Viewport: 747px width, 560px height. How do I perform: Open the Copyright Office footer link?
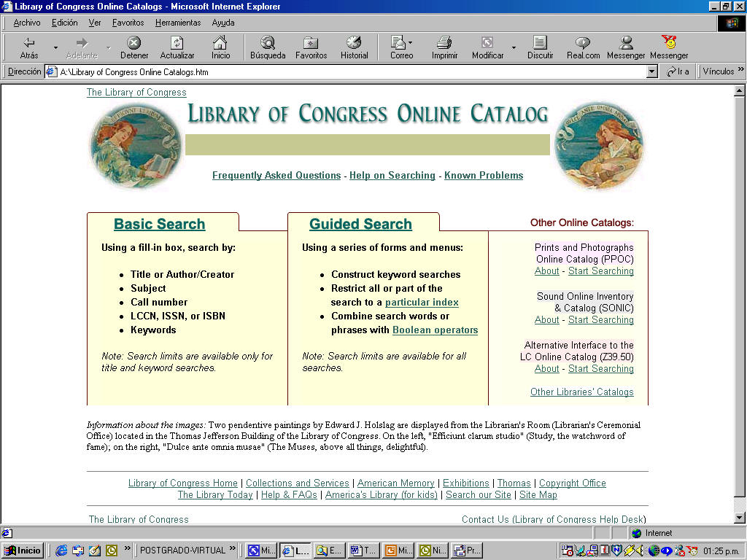click(572, 483)
